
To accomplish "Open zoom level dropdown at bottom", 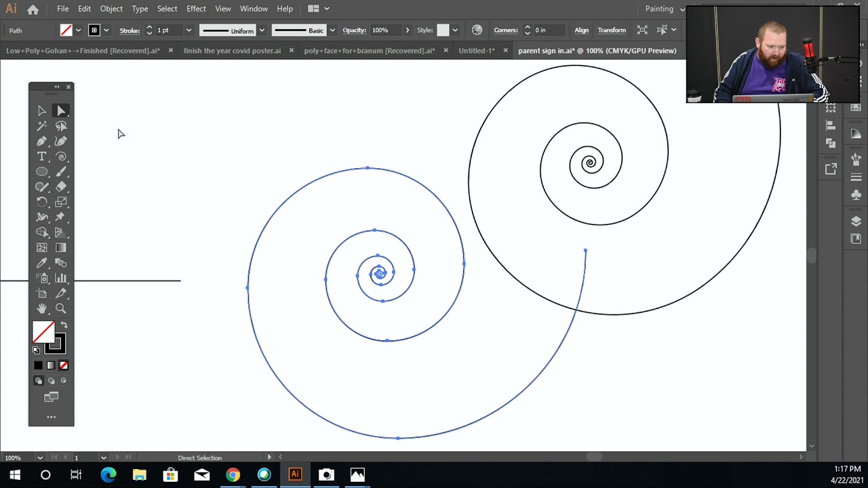I will 40,457.
